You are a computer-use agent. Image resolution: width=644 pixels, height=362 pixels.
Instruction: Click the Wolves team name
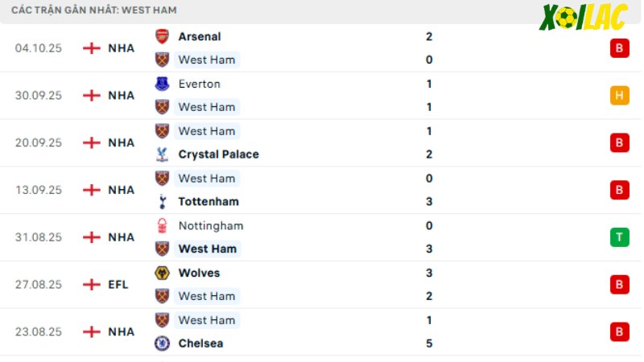click(199, 273)
